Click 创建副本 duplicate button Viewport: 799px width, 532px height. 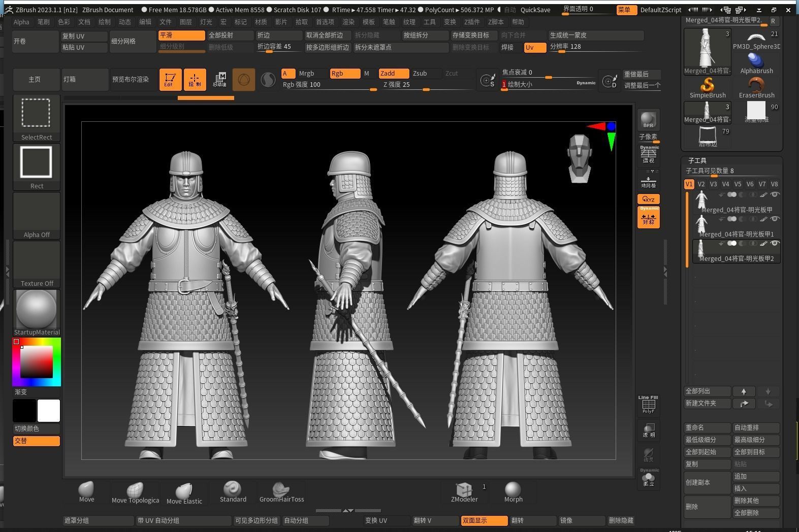[708, 483]
